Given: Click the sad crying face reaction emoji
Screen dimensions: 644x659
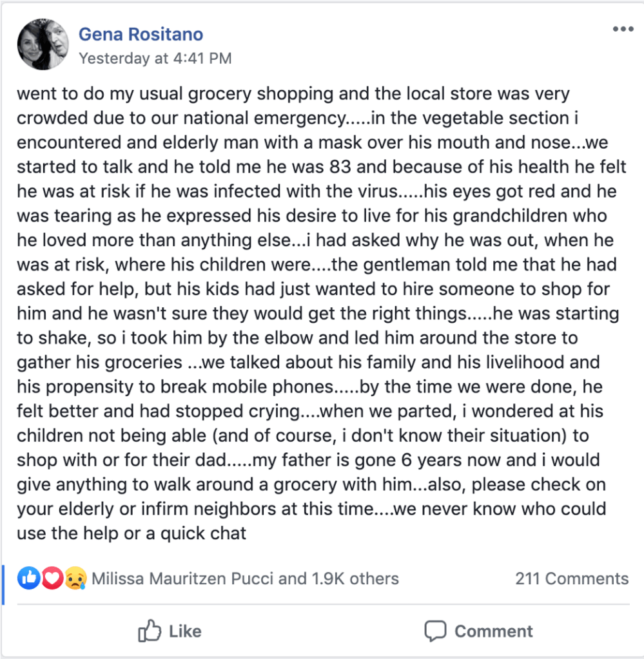Looking at the screenshot, I should pyautogui.click(x=75, y=579).
